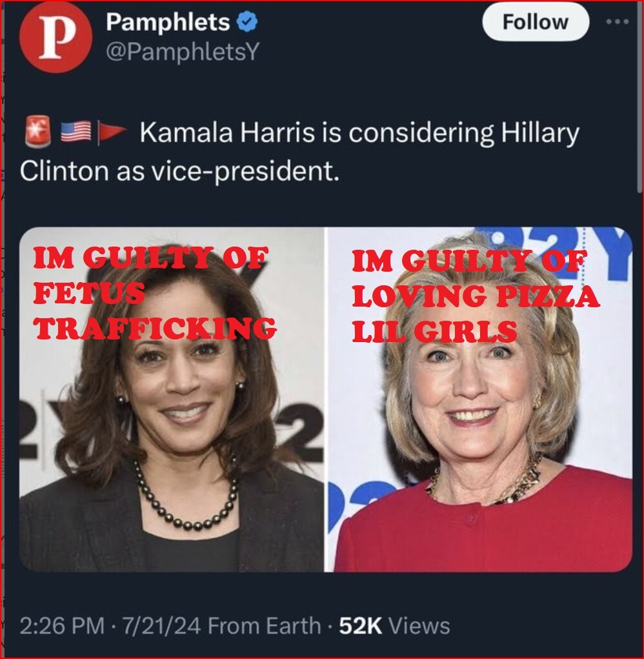Screen dimensions: 644x659
Task: Click 'FETUS TRAFFICKING' red caption on left photo
Action: 155,310
